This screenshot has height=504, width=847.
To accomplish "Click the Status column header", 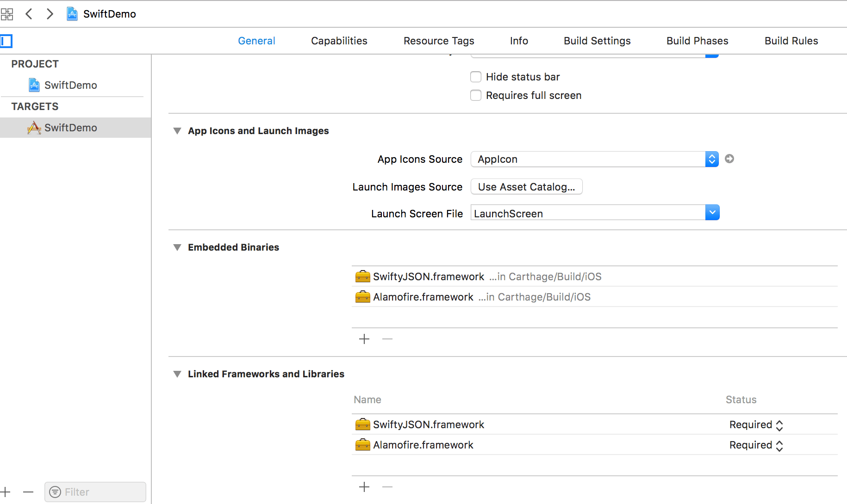I will [x=741, y=400].
